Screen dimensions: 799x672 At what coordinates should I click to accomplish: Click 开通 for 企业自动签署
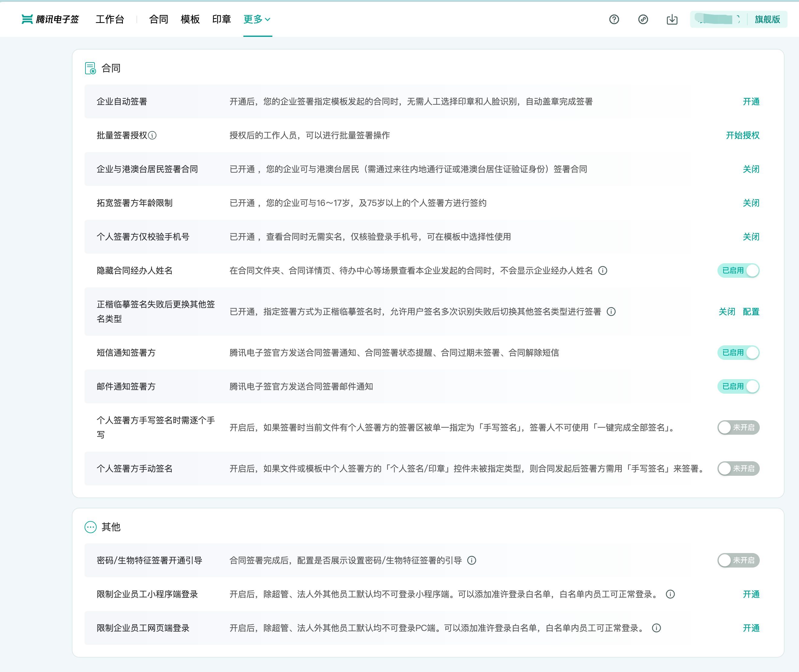click(751, 102)
